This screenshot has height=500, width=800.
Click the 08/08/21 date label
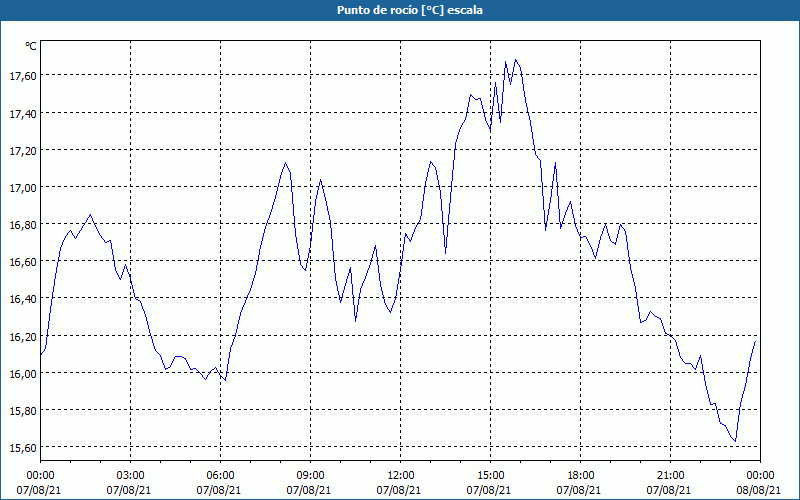[758, 490]
